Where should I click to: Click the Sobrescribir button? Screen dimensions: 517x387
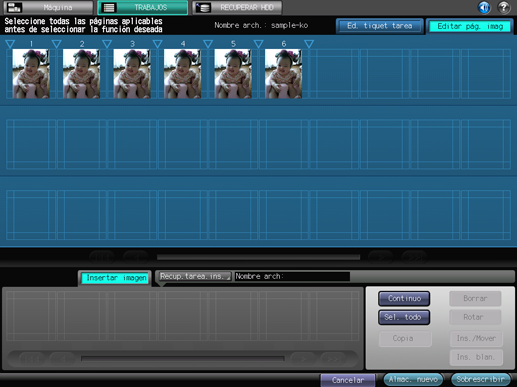click(480, 379)
